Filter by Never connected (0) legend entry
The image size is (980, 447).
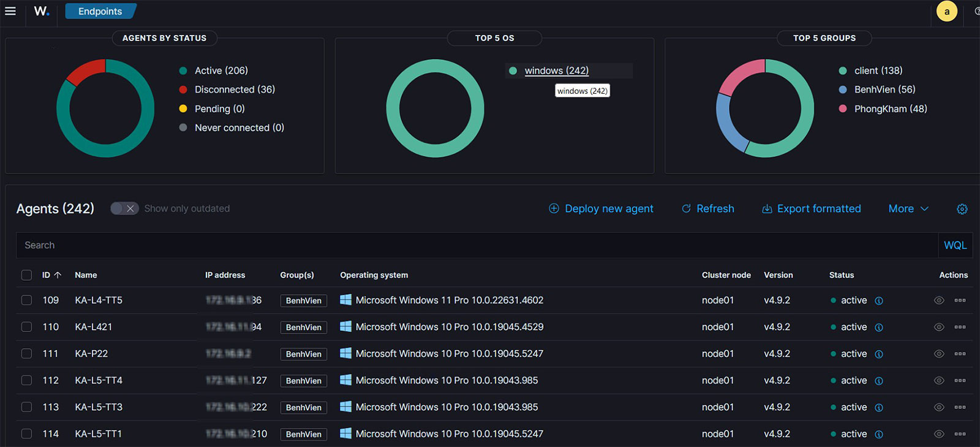[x=232, y=128]
